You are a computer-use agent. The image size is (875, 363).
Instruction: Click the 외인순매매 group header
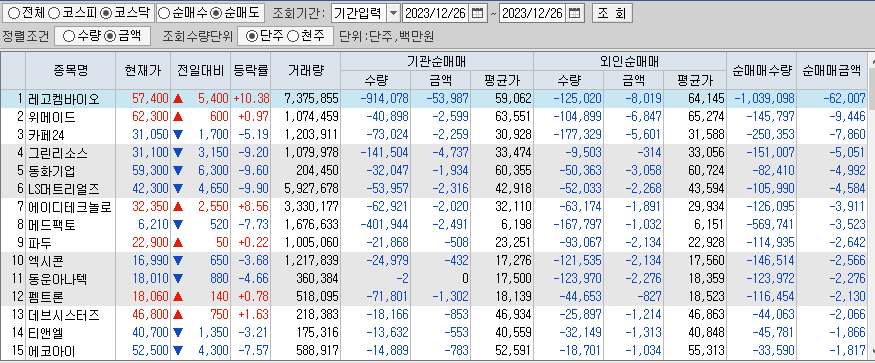(x=630, y=61)
